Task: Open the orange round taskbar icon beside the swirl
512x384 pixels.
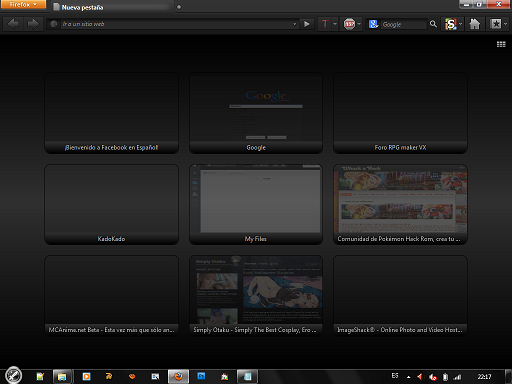Action: (132, 376)
